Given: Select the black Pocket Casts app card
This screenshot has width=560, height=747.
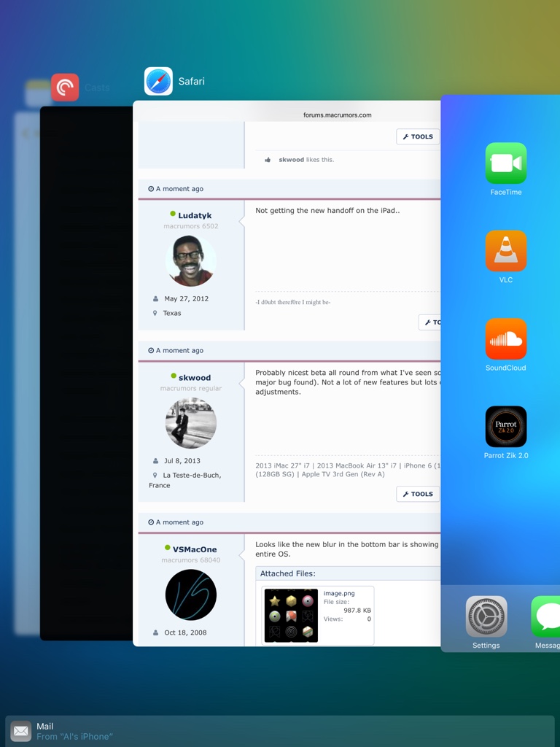Looking at the screenshot, I should [87, 373].
